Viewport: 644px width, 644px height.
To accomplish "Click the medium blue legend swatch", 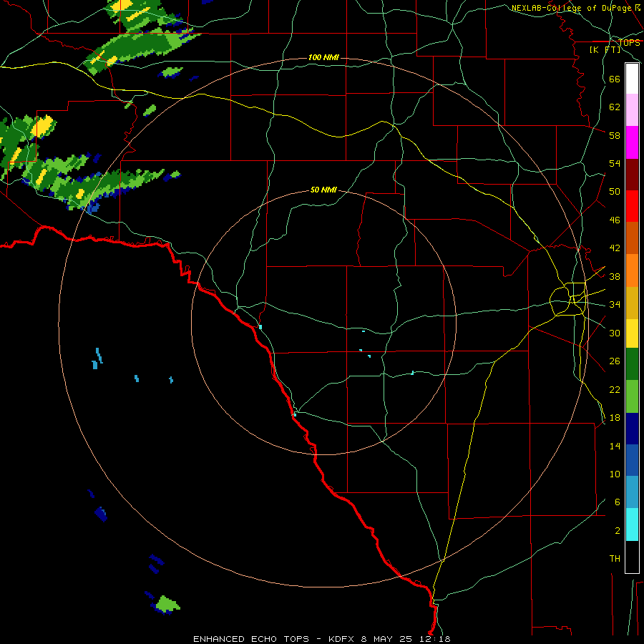I will coord(632,460).
